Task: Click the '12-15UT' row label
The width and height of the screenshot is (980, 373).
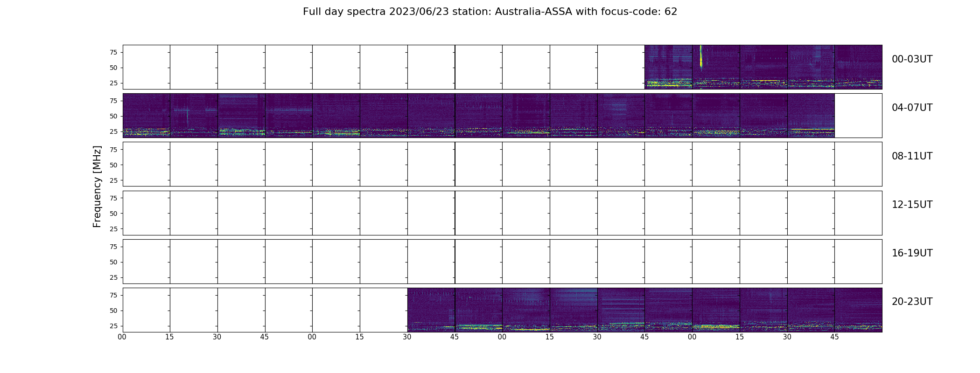Action: click(912, 205)
